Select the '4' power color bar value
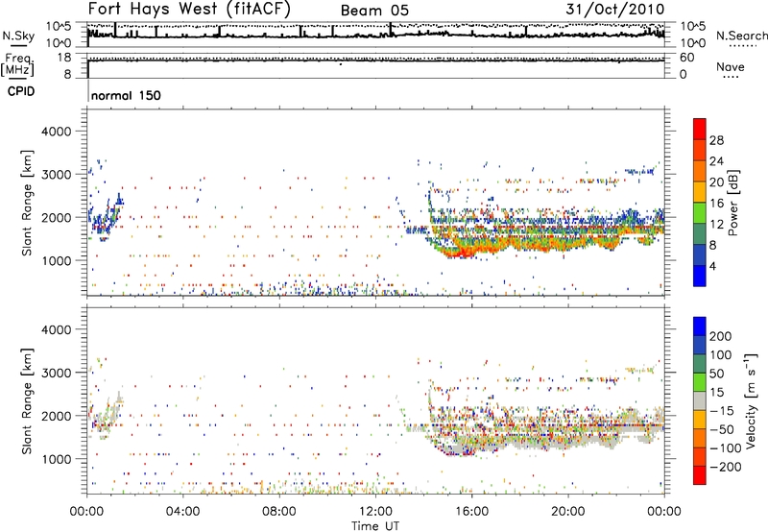This screenshot has height=532, width=768. [x=712, y=266]
